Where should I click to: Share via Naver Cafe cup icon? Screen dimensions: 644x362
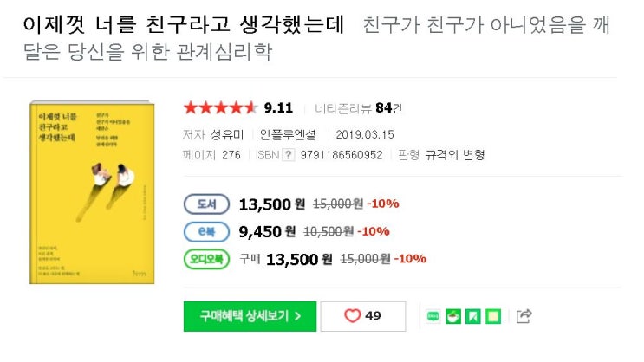(x=452, y=316)
